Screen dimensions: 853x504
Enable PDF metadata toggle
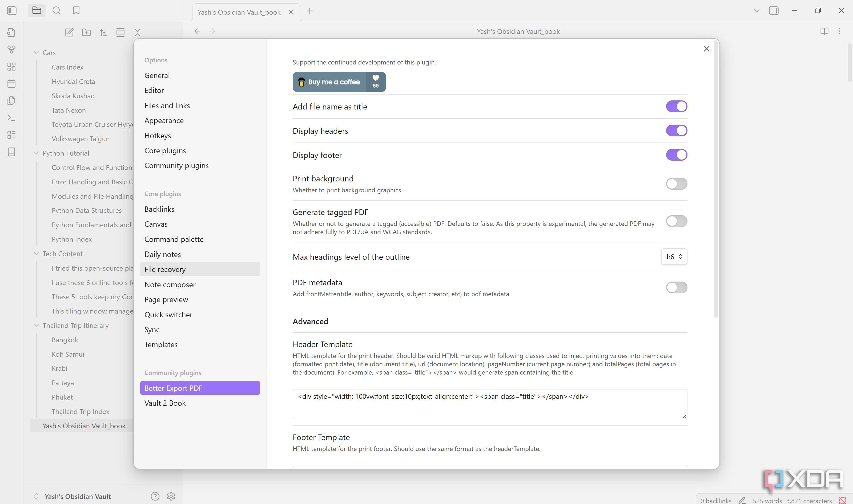point(676,287)
